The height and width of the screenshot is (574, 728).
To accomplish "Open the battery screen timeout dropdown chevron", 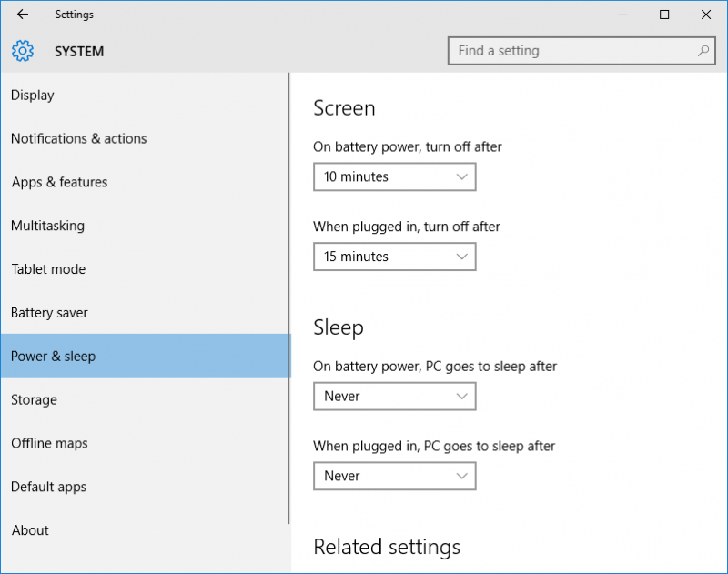I will coord(462,176).
